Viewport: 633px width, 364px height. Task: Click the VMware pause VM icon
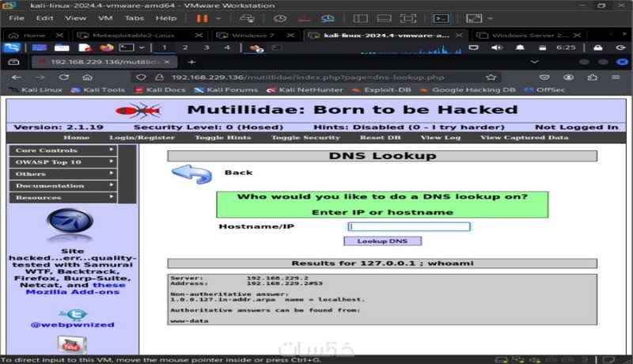(203, 18)
